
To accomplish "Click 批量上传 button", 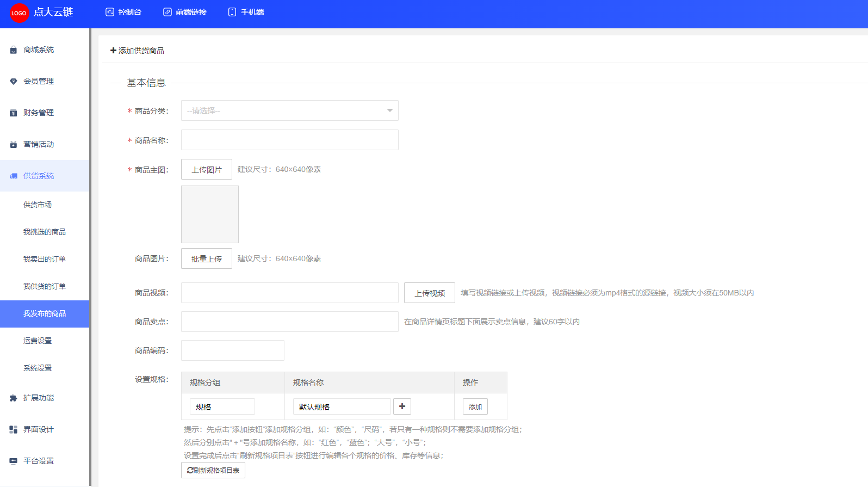I will 207,258.
